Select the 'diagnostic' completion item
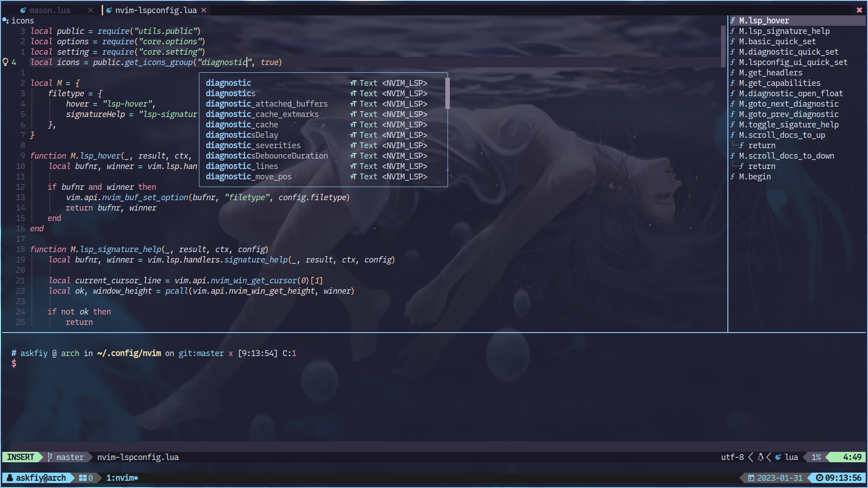 (x=323, y=83)
